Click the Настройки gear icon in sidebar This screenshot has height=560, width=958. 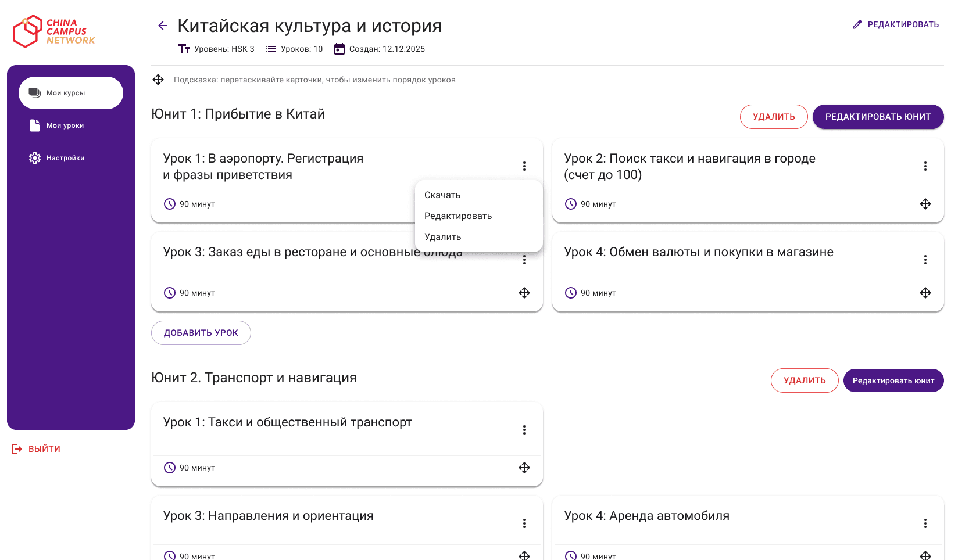pyautogui.click(x=34, y=157)
